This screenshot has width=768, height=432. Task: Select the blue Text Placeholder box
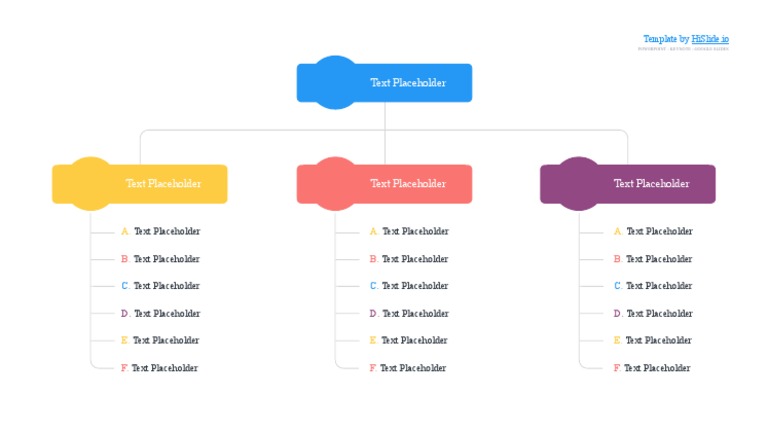[408, 83]
